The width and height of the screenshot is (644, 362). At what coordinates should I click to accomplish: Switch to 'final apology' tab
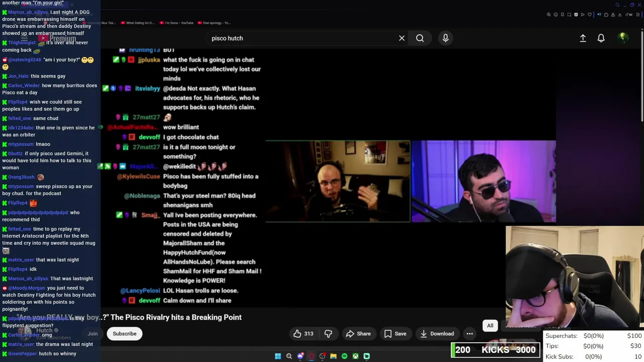214,23
